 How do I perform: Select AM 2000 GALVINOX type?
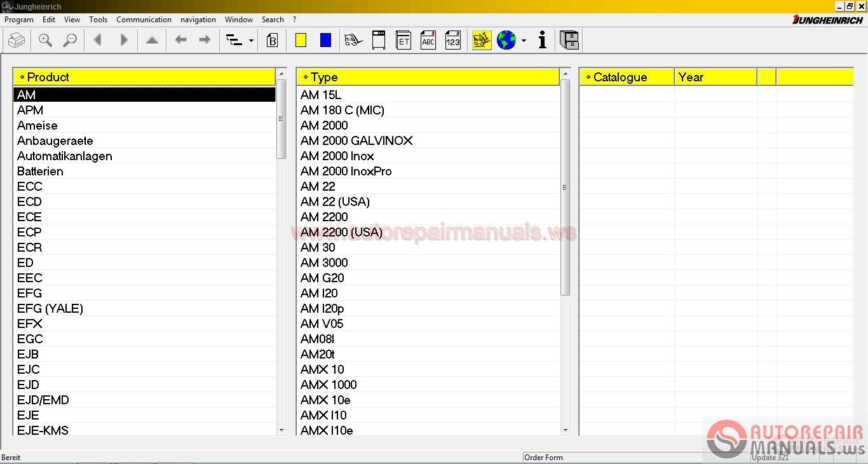pyautogui.click(x=428, y=140)
